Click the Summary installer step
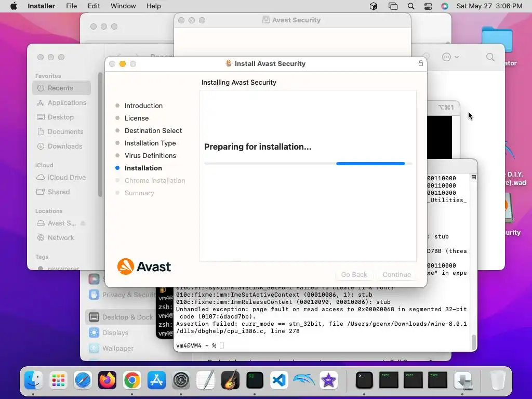 point(139,193)
